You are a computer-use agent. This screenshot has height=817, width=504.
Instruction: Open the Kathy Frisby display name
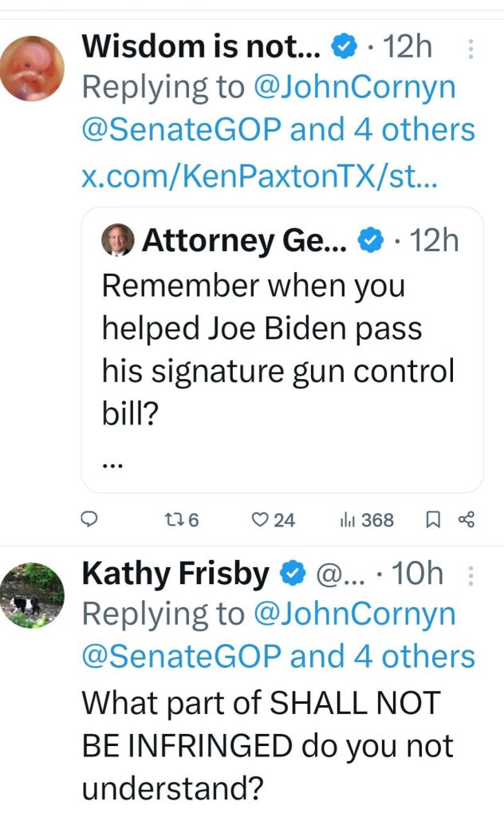(175, 573)
